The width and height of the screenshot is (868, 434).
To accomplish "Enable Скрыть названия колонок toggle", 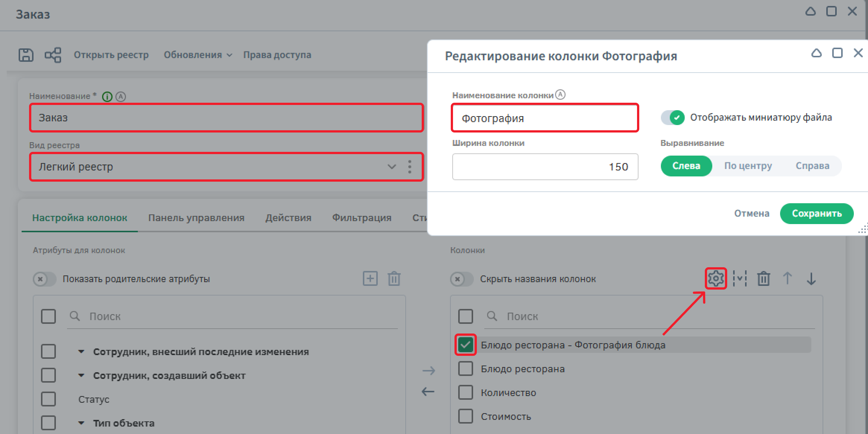I will click(x=461, y=279).
